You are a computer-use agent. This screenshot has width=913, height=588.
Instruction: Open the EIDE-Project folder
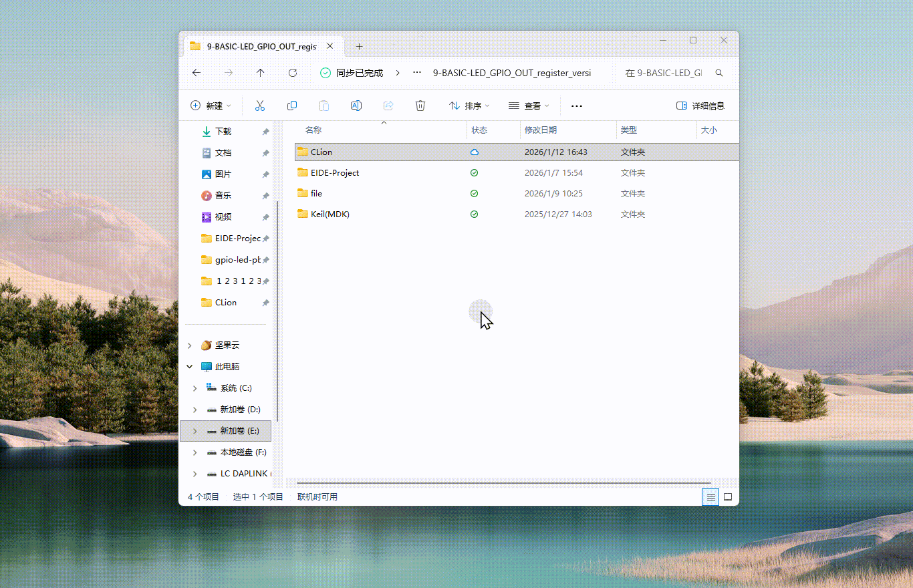click(334, 172)
